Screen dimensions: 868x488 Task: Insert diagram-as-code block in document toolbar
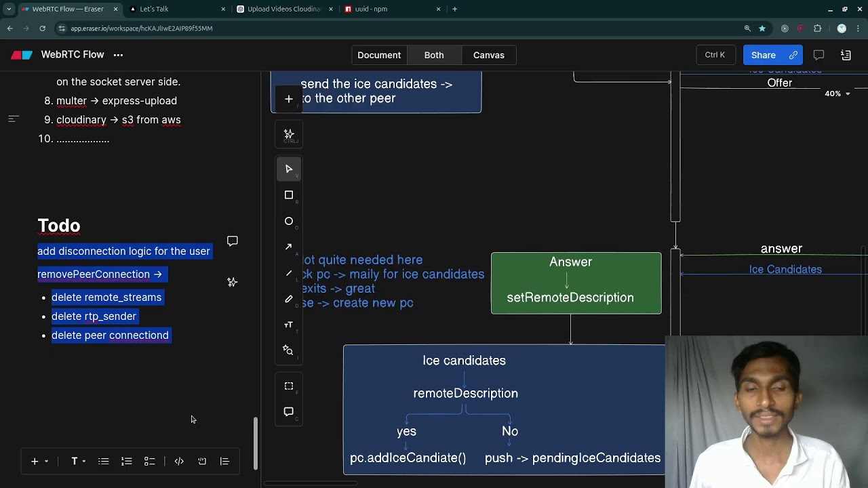(202, 462)
